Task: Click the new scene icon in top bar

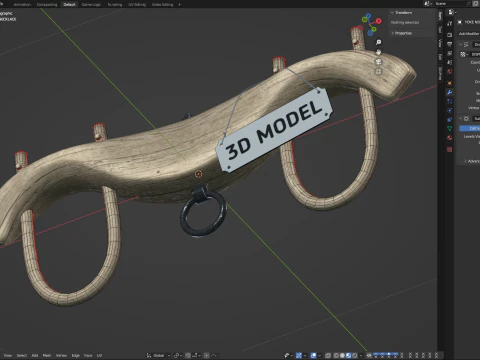Action: tap(476, 4)
